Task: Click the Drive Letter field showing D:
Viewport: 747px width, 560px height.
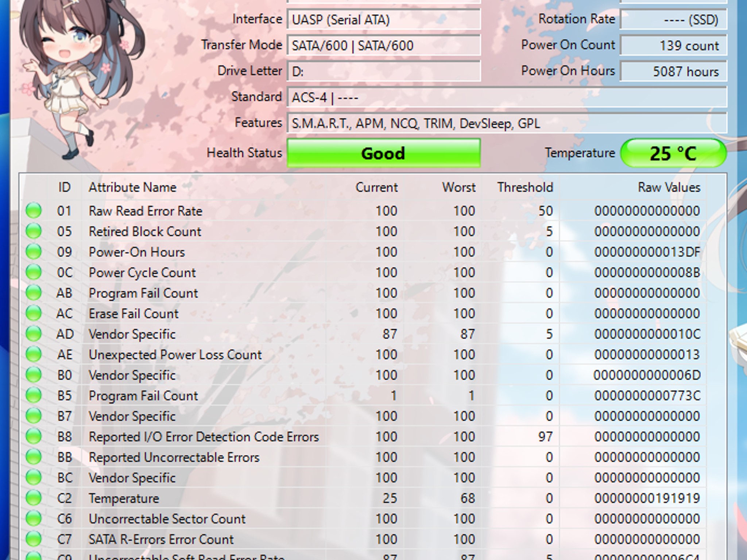Action: pyautogui.click(x=383, y=71)
